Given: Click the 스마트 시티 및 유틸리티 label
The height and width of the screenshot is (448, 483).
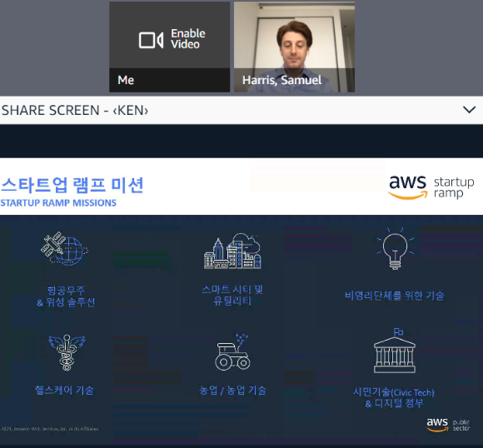Looking at the screenshot, I should click(232, 295).
